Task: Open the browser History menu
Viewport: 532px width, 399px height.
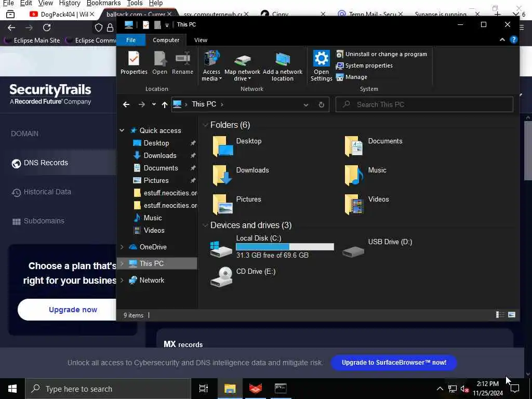Action: click(x=69, y=3)
